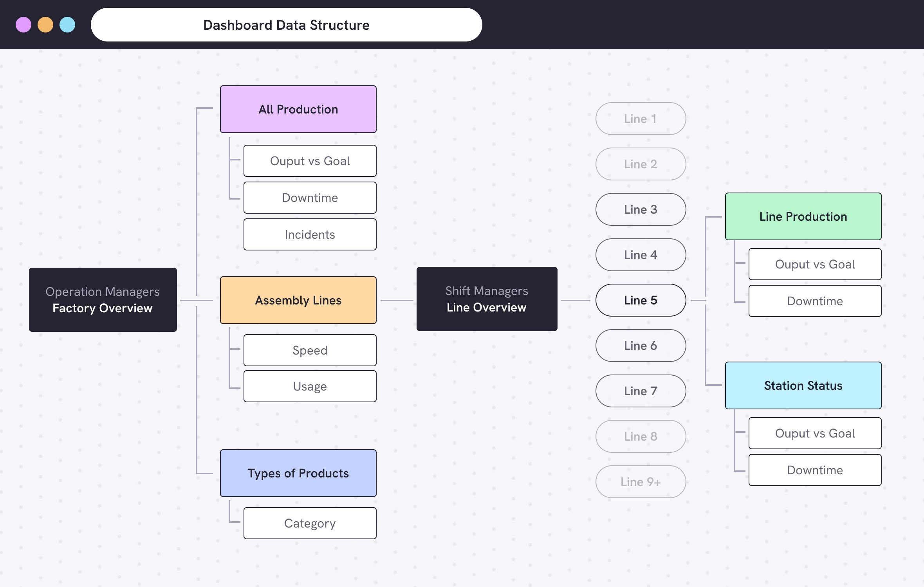Click the faded Line 9+ pill
The image size is (924, 587).
pyautogui.click(x=641, y=482)
